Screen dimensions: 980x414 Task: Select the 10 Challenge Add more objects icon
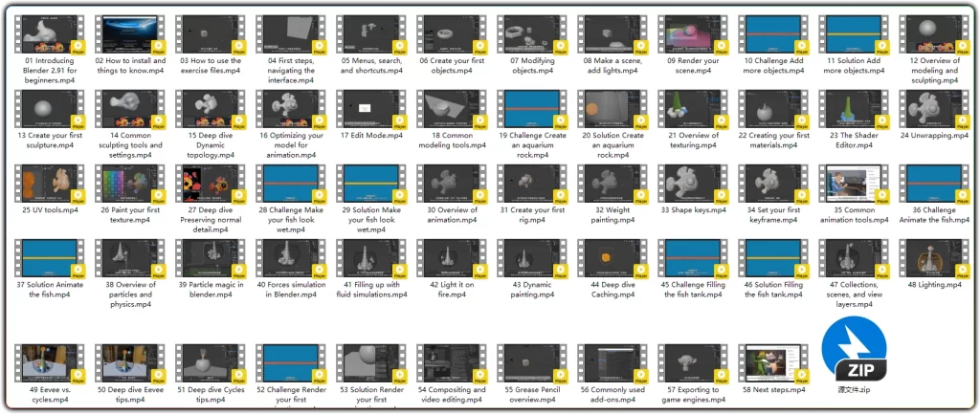773,34
